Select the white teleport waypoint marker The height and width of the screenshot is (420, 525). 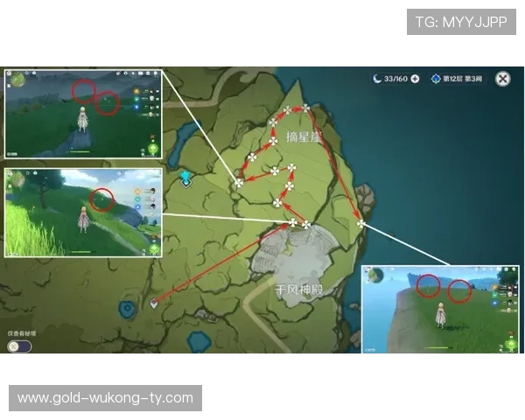tap(154, 303)
